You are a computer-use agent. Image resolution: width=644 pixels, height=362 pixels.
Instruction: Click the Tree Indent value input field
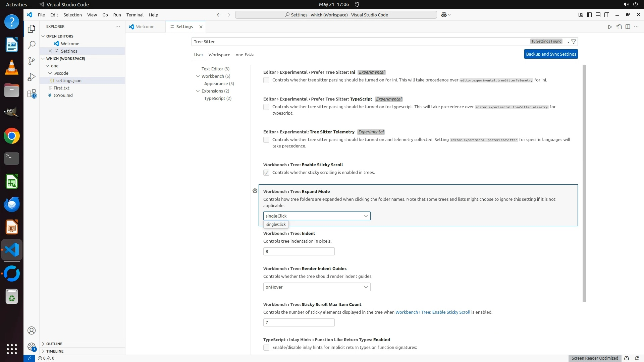(299, 251)
